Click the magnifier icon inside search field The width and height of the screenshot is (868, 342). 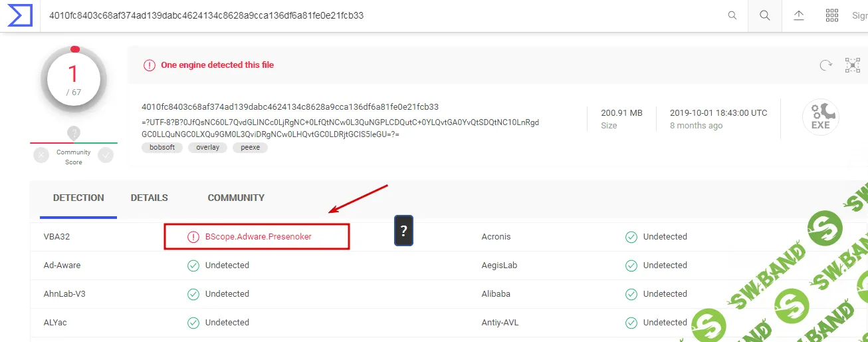tap(732, 15)
